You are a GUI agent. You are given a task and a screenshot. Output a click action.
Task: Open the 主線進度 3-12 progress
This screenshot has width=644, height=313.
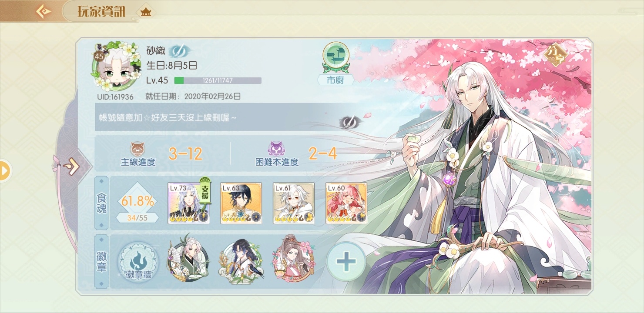[x=163, y=154]
